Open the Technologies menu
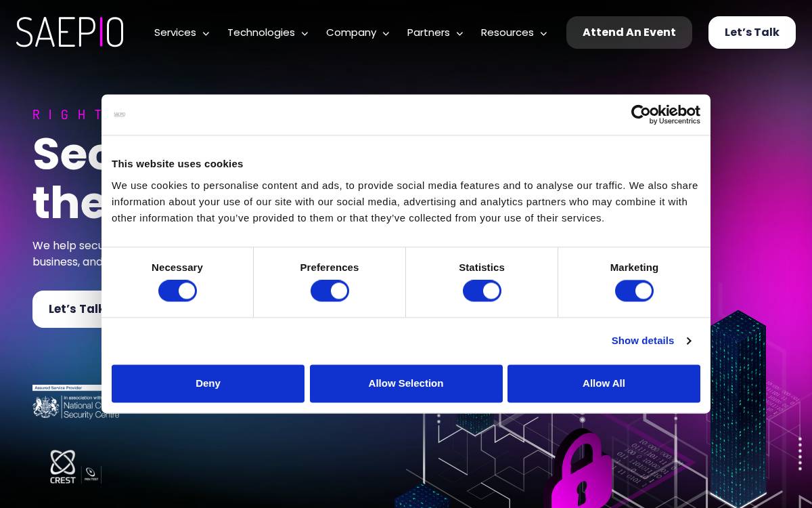The height and width of the screenshot is (508, 812). (261, 33)
